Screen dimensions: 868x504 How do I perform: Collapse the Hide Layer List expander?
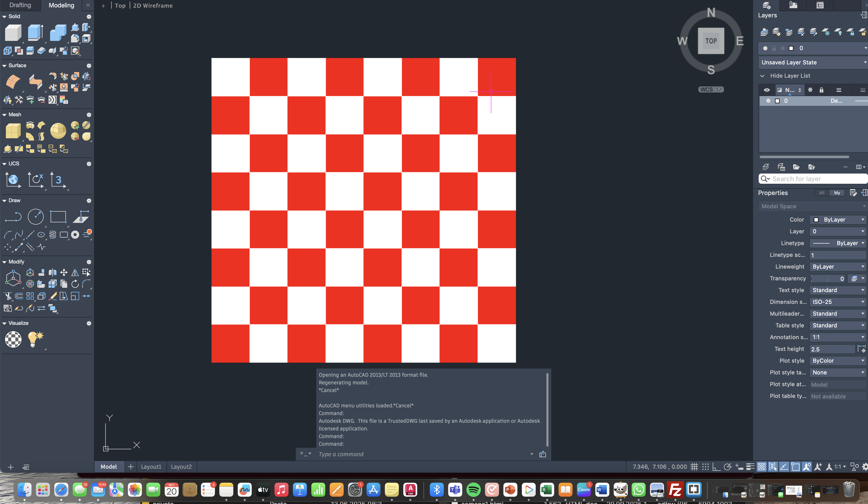point(762,76)
